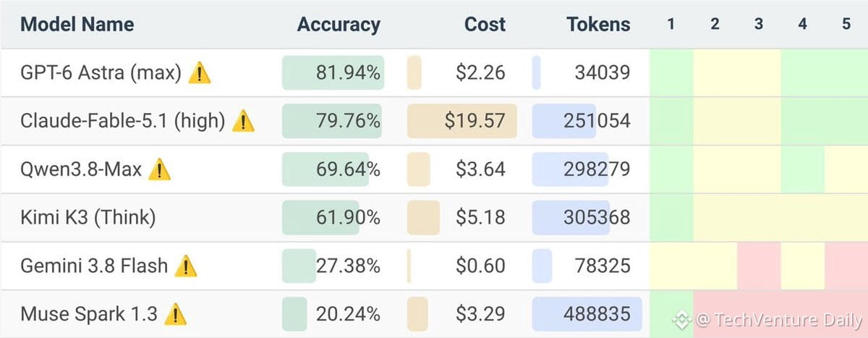Open the Kimi K3 (Think) model row

(434, 217)
